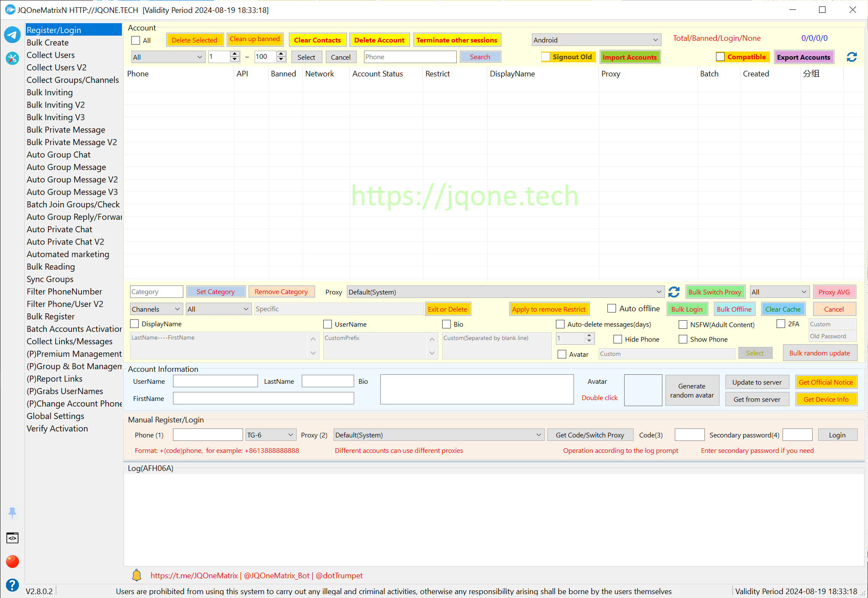The image size is (868, 598).
Task: Toggle the Auto offline checkbox
Action: (x=612, y=308)
